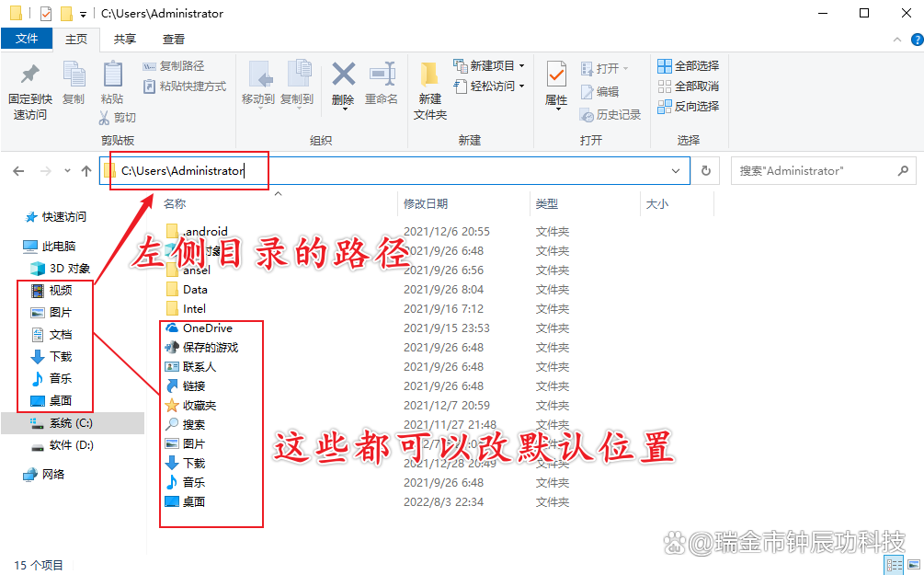Sort by the 类型 column header
The height and width of the screenshot is (575, 924).
click(x=546, y=204)
